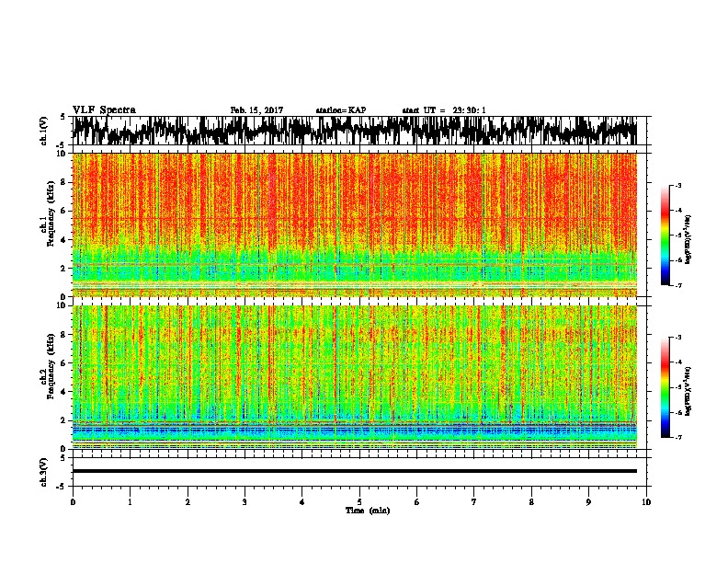This screenshot has width=728, height=563.
Task: Select the date text "Feb. 15, 2017"
Action: [256, 110]
